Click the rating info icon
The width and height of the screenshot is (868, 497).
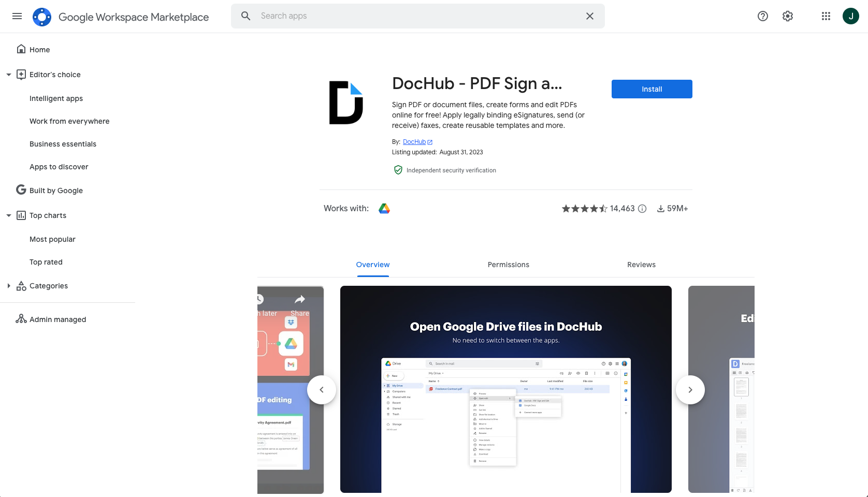point(642,209)
